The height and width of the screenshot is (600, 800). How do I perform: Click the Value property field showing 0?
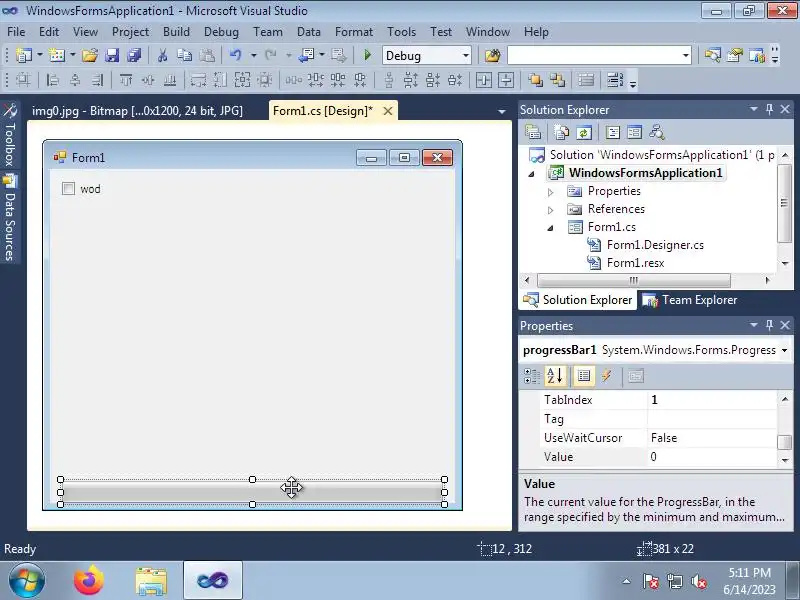coord(712,457)
